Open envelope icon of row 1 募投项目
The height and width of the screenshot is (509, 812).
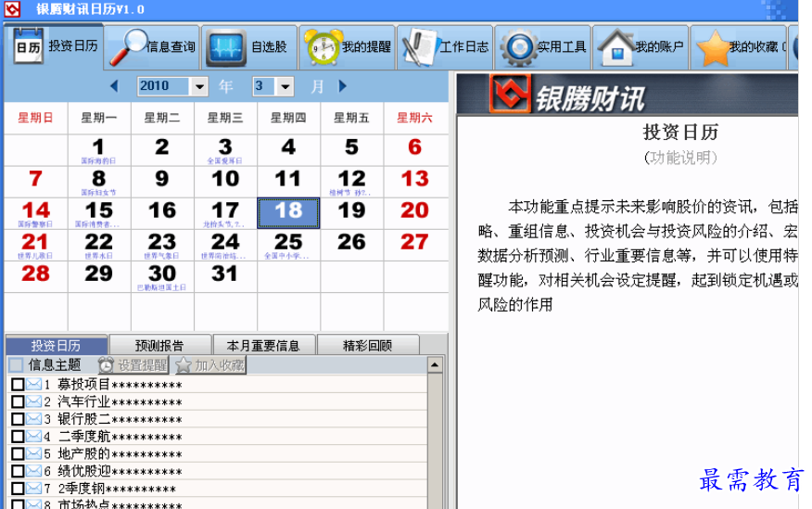33,384
